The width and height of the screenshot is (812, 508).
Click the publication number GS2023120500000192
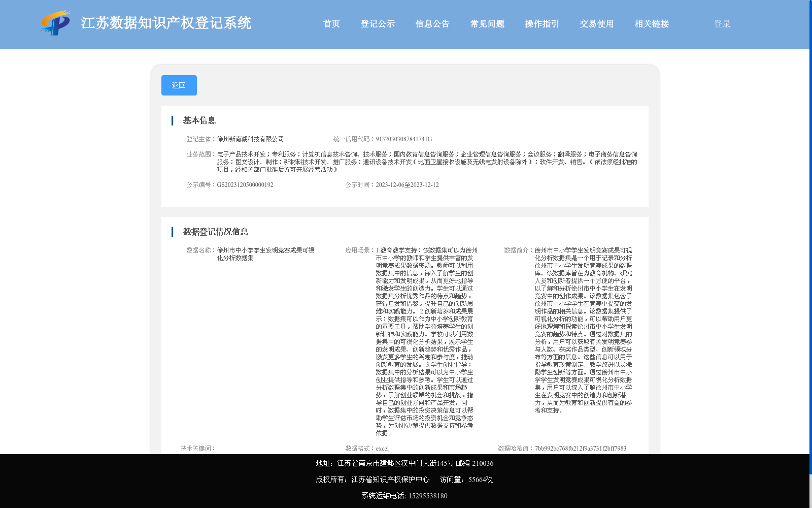tap(245, 185)
